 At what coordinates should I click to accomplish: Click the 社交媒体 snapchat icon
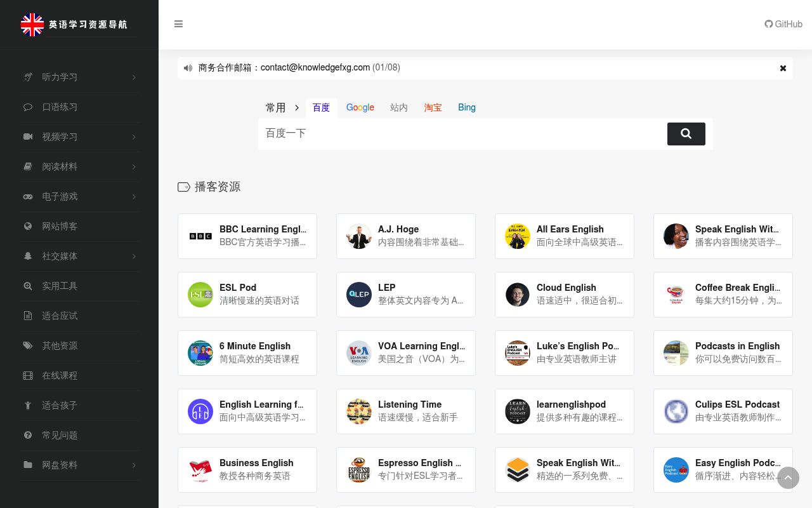[x=28, y=257]
